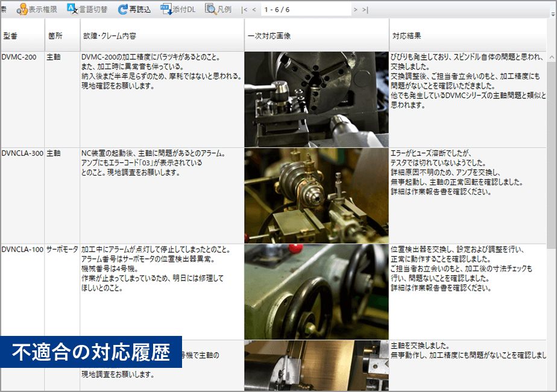Open the 凡例 legend icon
The image size is (557, 392).
pos(211,9)
